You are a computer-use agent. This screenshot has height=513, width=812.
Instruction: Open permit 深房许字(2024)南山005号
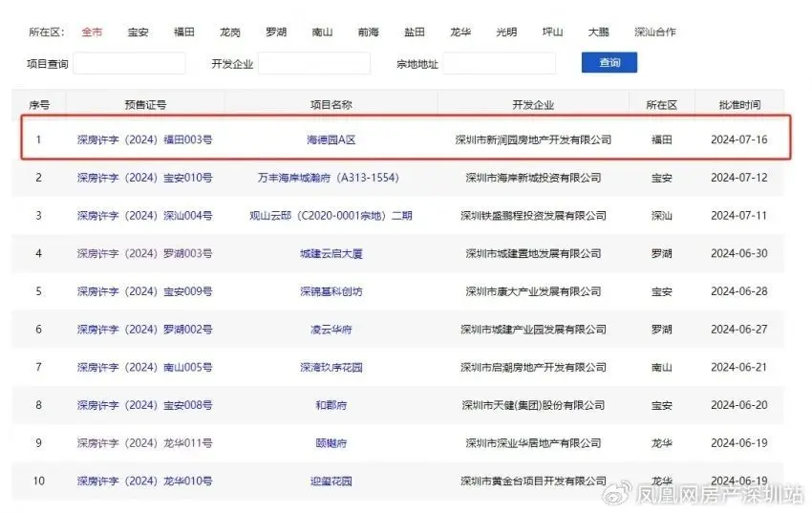pos(144,367)
